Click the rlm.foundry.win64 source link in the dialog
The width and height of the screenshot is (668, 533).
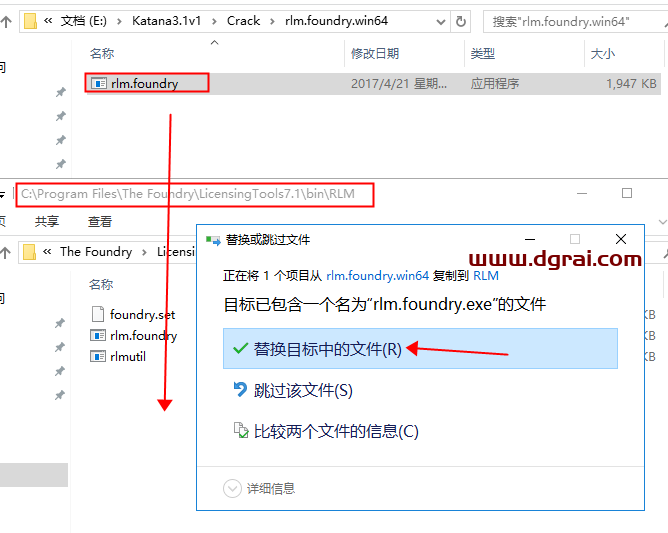point(377,275)
